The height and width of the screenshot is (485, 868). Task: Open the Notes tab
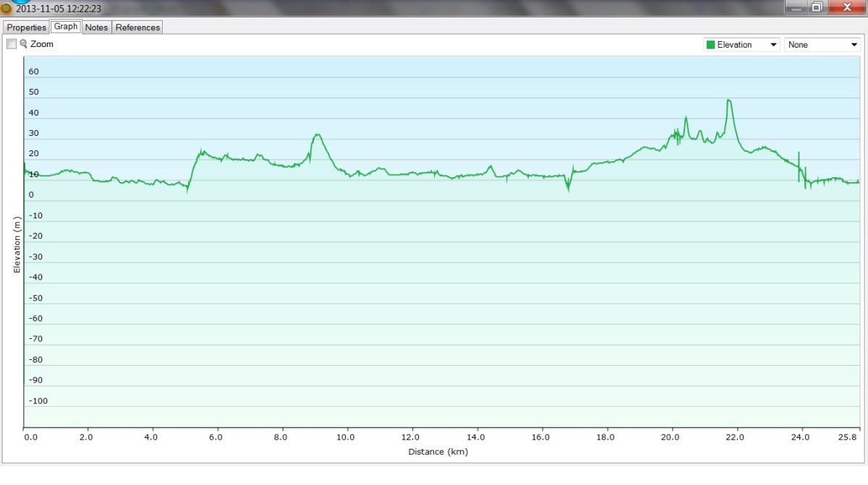[x=96, y=27]
